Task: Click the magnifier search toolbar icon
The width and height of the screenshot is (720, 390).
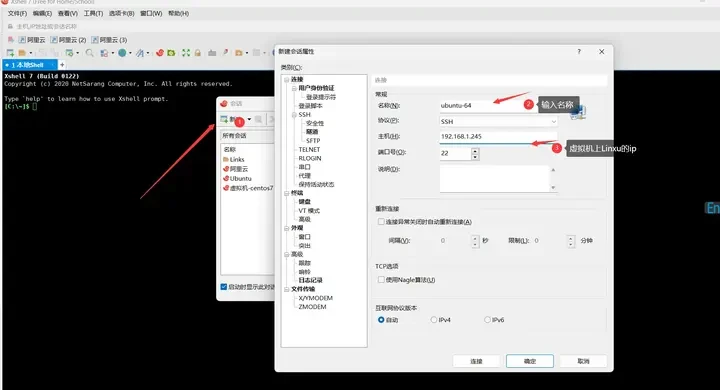Action: [90, 53]
